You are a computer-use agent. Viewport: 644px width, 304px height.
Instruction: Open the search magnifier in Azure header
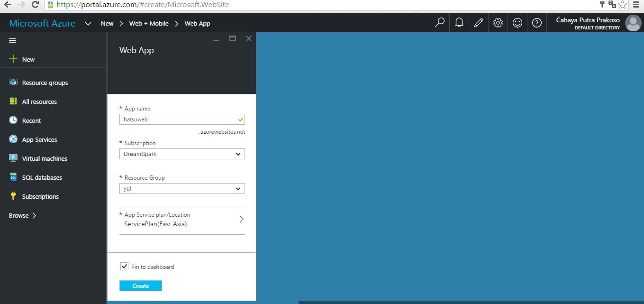[440, 22]
